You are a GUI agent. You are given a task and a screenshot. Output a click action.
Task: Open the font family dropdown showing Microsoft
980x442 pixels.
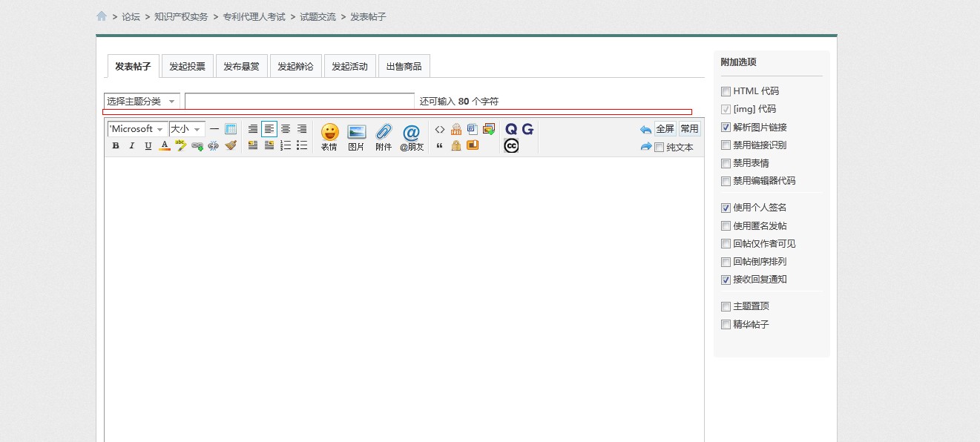point(136,128)
